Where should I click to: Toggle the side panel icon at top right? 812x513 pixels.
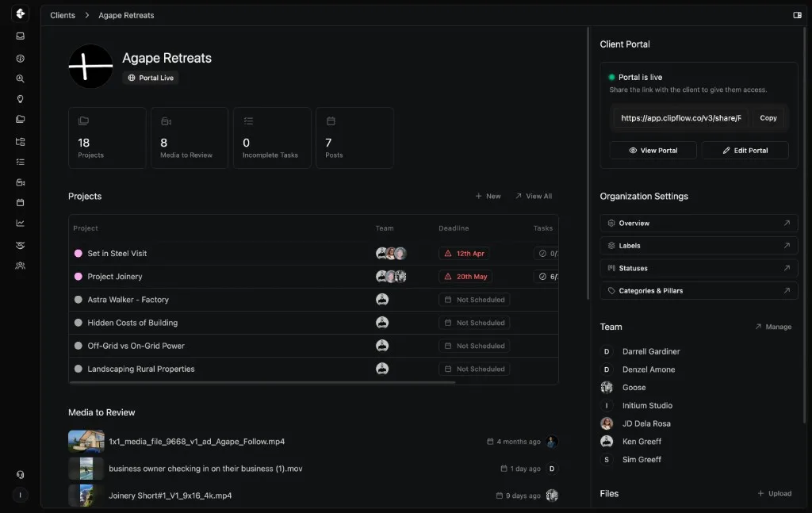tap(798, 15)
